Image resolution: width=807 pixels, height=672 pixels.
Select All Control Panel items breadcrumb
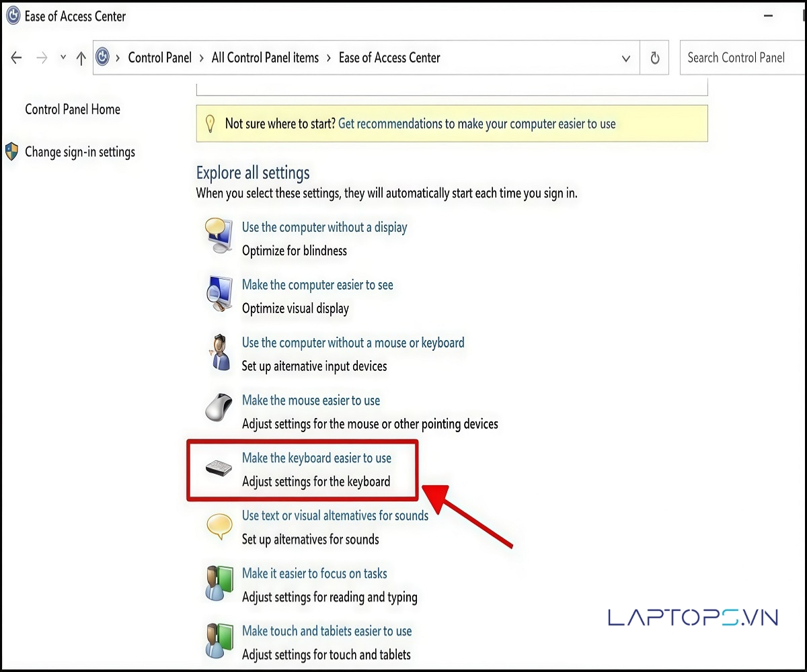pos(265,58)
